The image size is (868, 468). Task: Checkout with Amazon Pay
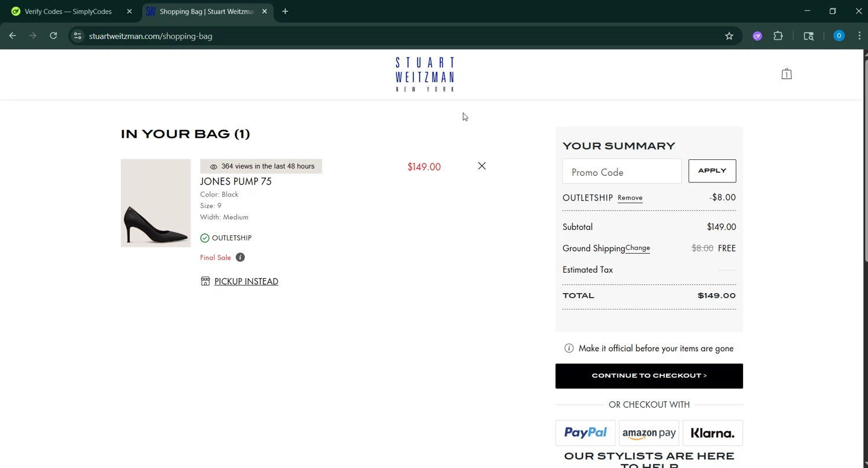click(649, 433)
